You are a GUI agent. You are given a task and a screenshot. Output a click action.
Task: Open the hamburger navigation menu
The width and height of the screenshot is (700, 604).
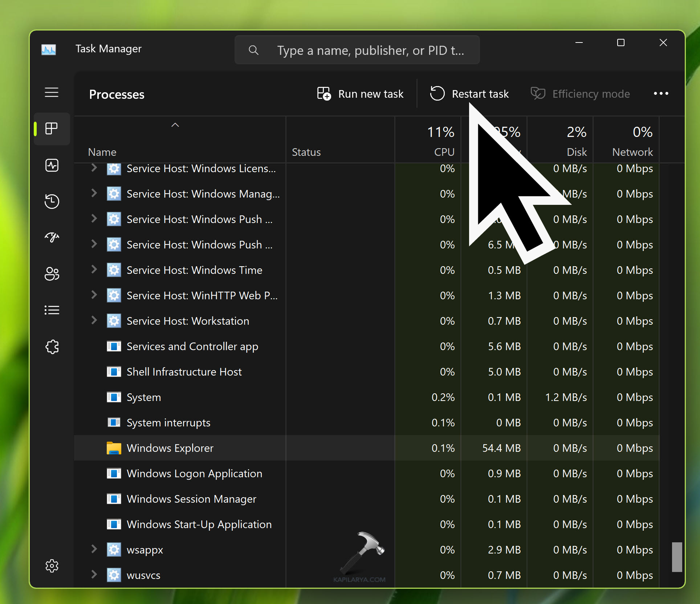(x=52, y=92)
